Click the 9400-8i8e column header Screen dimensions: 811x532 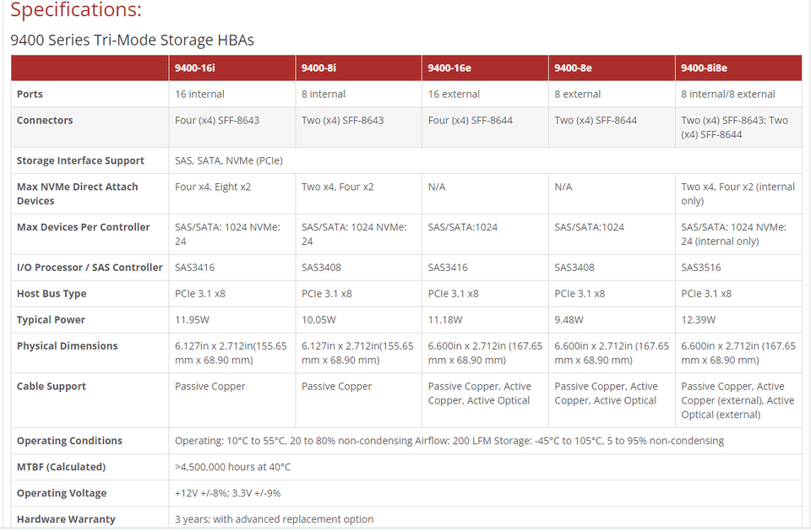pos(704,68)
